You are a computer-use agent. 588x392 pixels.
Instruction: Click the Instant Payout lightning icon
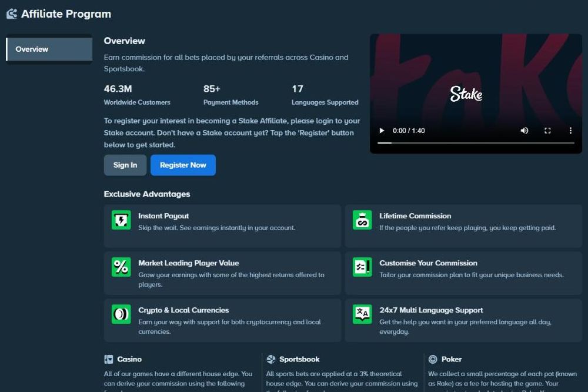[x=121, y=220]
